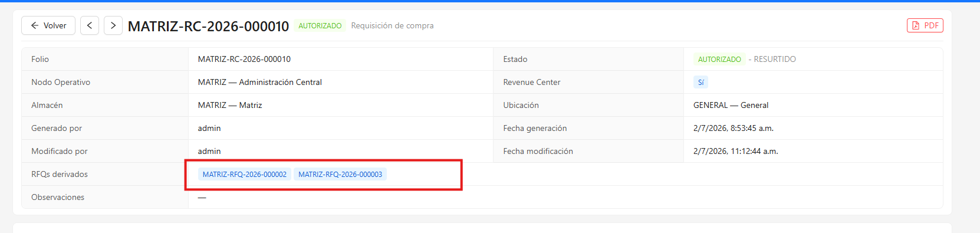Click the 'Sí' Revenue Center tag

coord(701,82)
